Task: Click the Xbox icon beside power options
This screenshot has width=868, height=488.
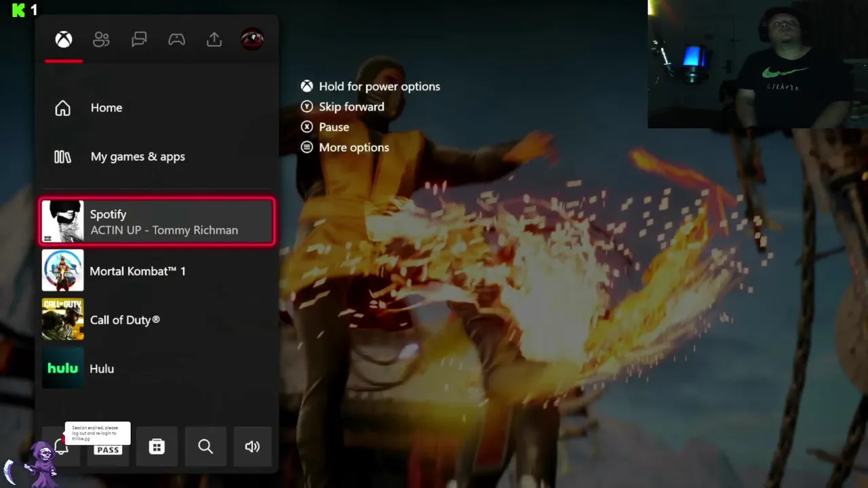Action: coord(307,86)
